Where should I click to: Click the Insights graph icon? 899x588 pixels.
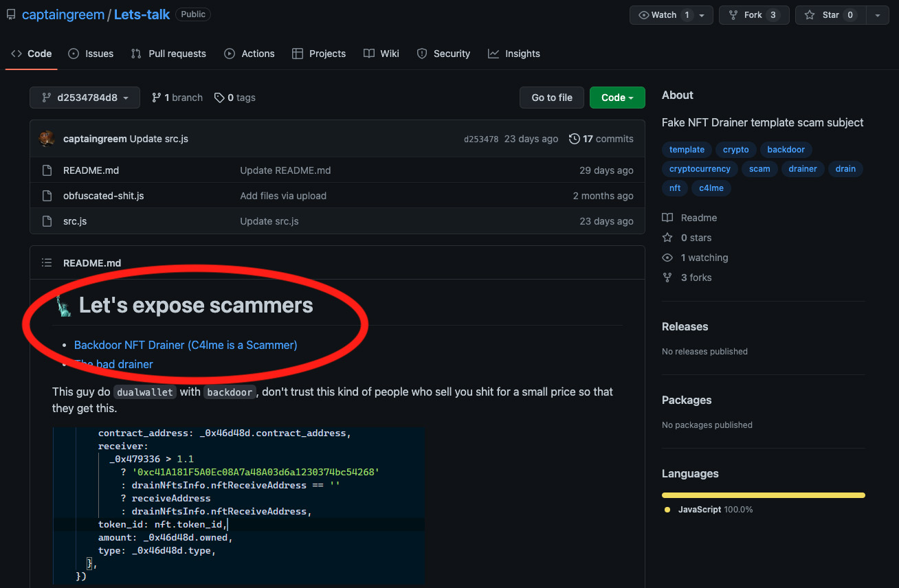coord(493,54)
